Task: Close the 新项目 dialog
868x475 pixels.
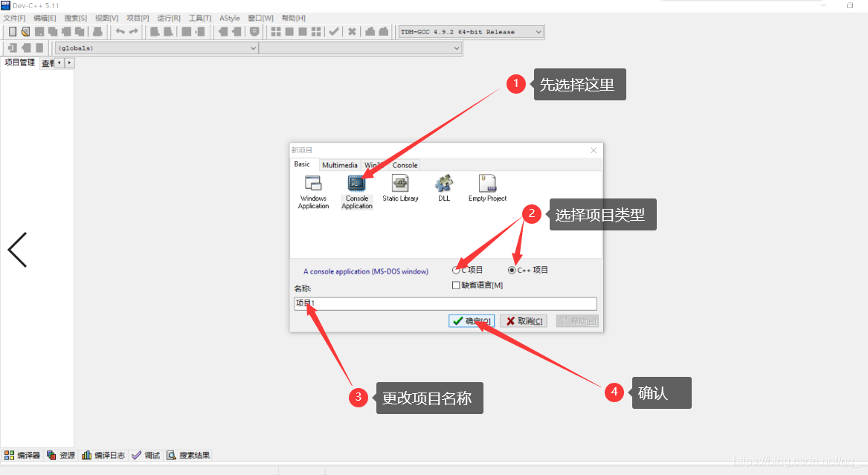Action: 594,150
